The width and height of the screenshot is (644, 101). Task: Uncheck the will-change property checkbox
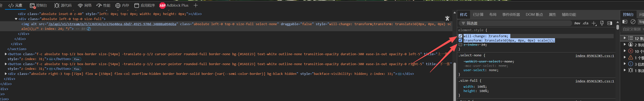click(x=460, y=36)
